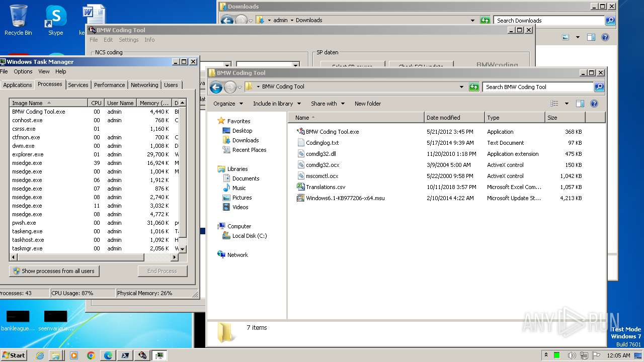Switch to Services tab in Task Manager

(78, 85)
